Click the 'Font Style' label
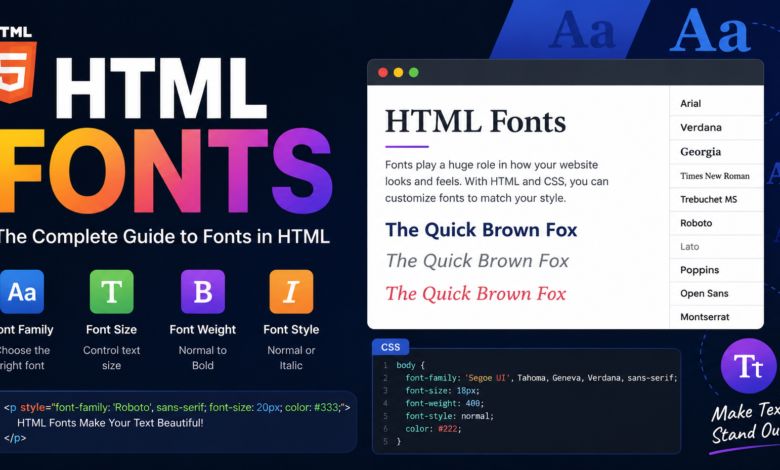Image resolution: width=780 pixels, height=470 pixels. 291,330
